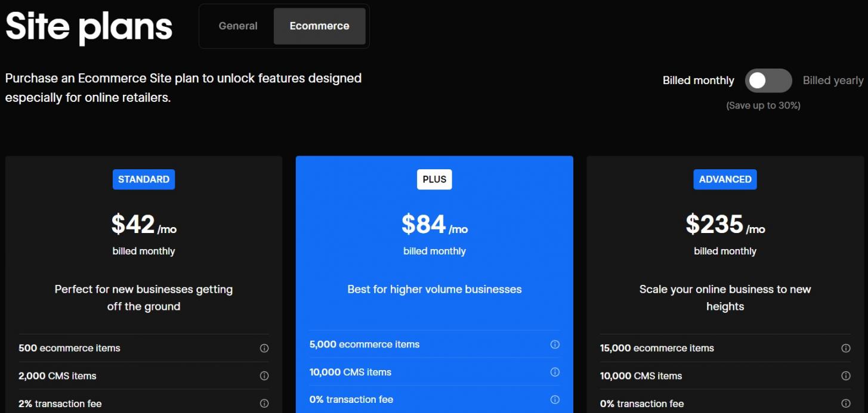This screenshot has height=413, width=868.
Task: Select the Billed yearly label
Action: tap(833, 80)
